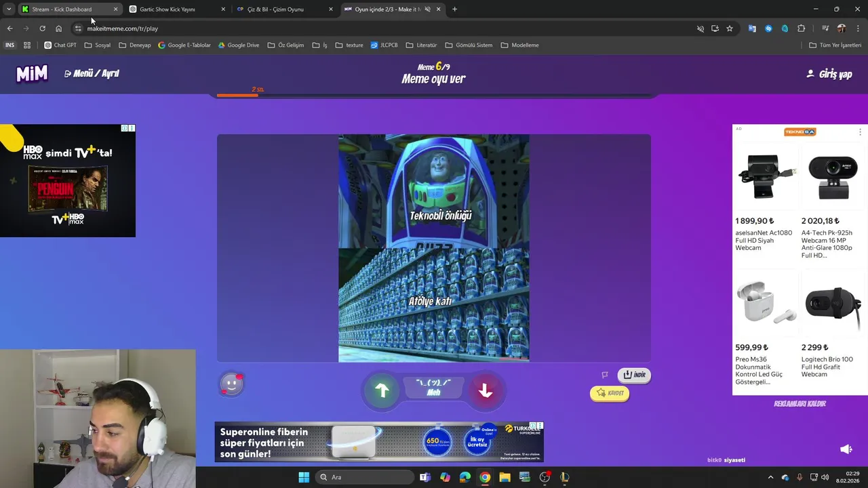This screenshot has width=868, height=488.
Task: Open JLCPCB bookmark
Action: [x=384, y=45]
